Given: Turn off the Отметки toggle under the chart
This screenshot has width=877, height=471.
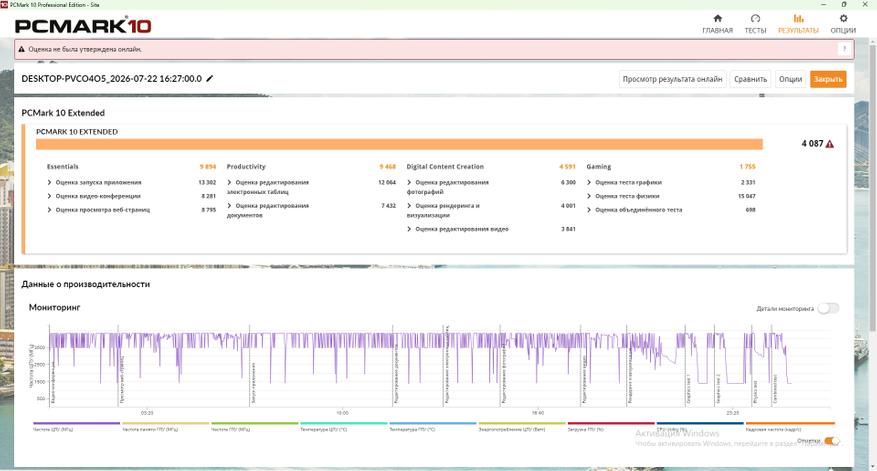Looking at the screenshot, I should 832,441.
